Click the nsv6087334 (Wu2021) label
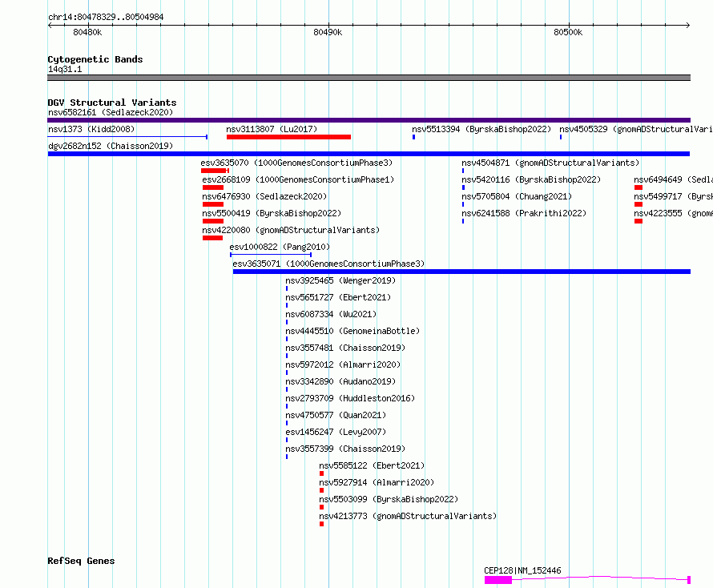Viewport: 713px width, 588px height. (331, 314)
